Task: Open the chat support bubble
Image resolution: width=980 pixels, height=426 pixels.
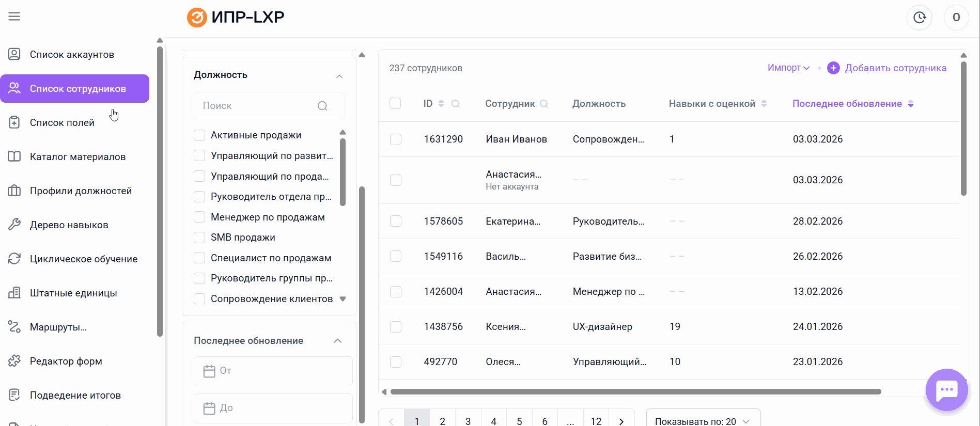Action: pos(946,390)
